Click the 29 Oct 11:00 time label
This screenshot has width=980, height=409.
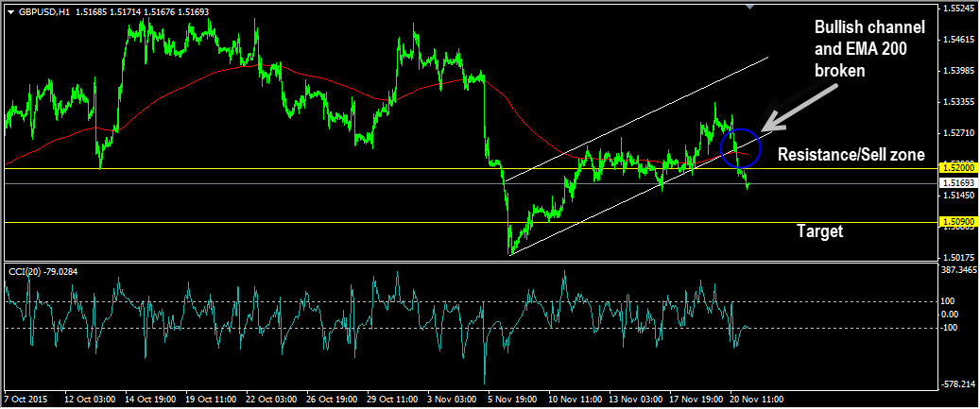click(x=393, y=399)
